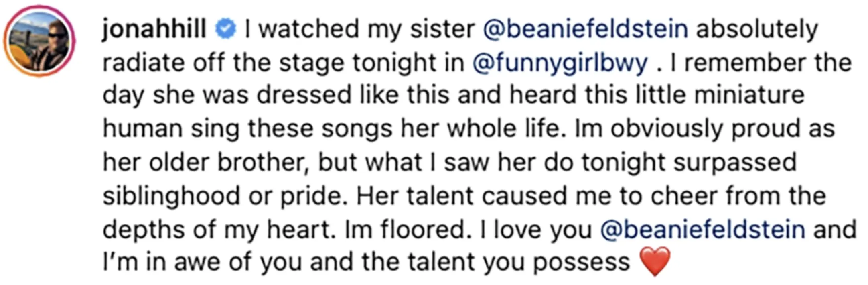Screen dimensions: 868x285
Task: Open the @beaniefeldstein mention after "I love you"
Action: (703, 230)
